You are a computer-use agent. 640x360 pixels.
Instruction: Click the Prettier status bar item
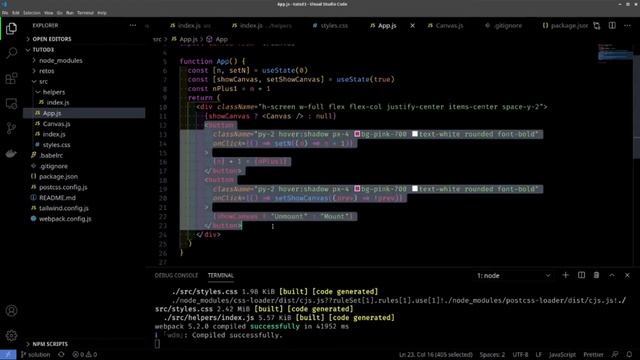(593, 355)
